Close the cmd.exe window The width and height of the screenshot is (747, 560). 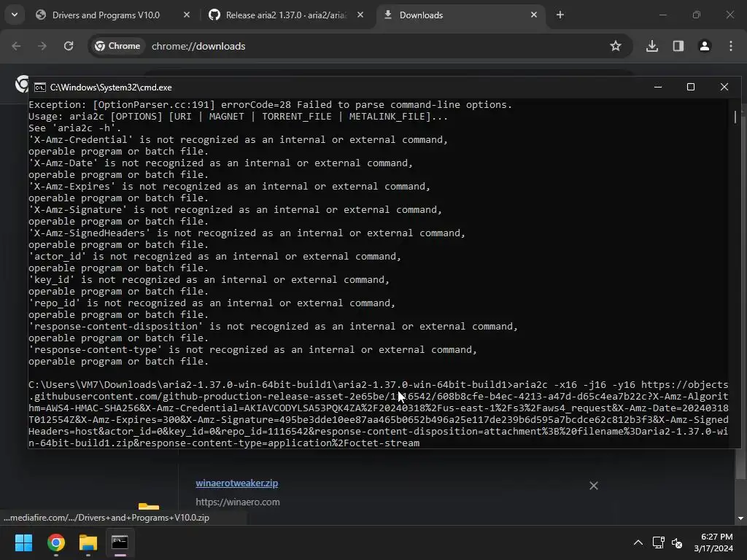[724, 87]
